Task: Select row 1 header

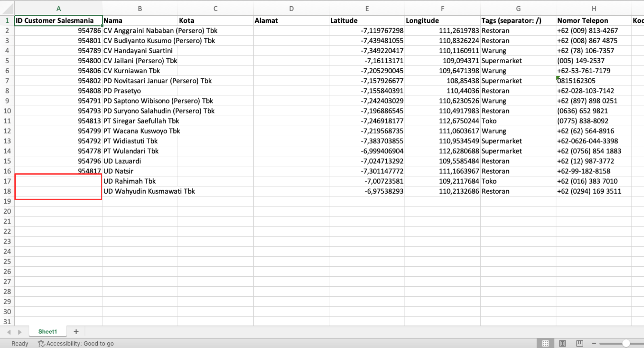Action: point(7,20)
